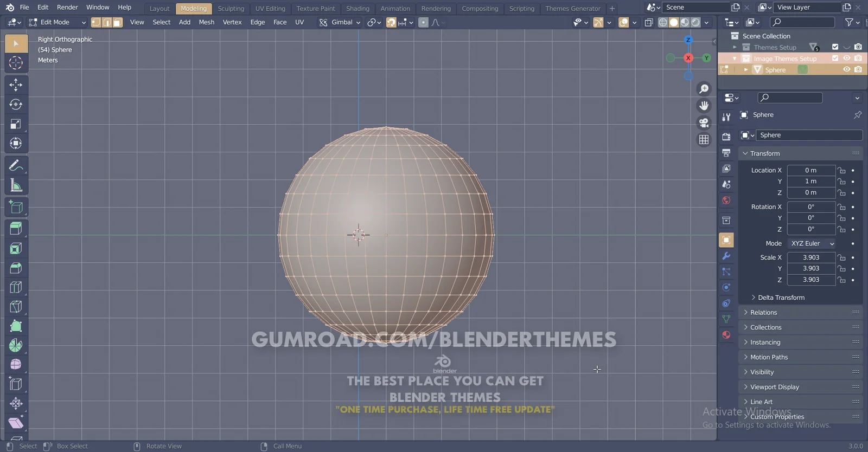This screenshot has height=452, width=868.
Task: Select the Smooth tool
Action: (x=16, y=364)
